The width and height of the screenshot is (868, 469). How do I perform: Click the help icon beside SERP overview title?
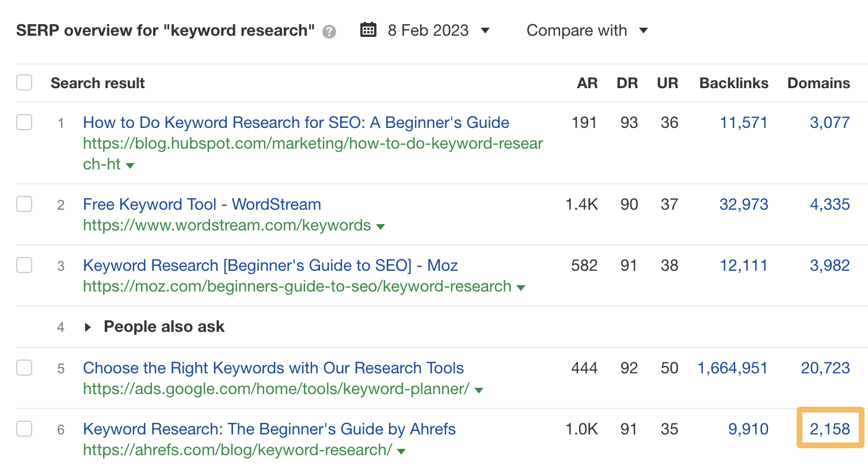pyautogui.click(x=328, y=32)
